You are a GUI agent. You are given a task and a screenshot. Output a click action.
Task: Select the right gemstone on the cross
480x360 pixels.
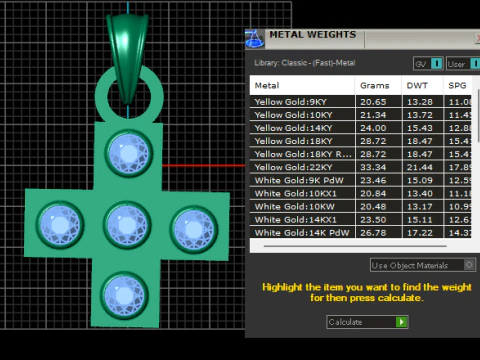pos(194,229)
